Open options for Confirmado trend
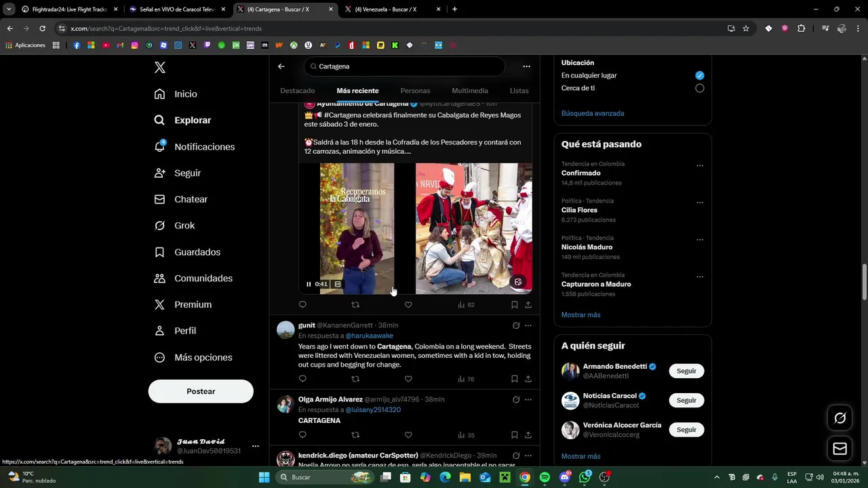Image resolution: width=868 pixels, height=488 pixels. tap(700, 165)
